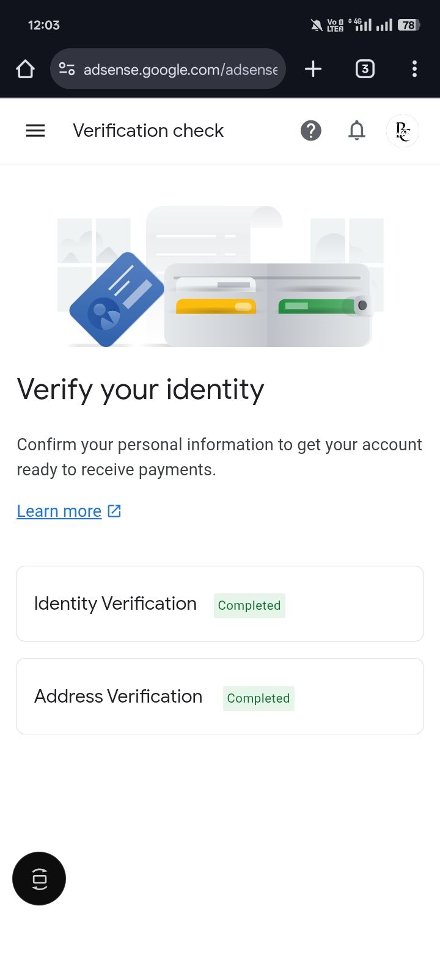Tap Completed badge for Address Verification
Viewport: 440px width, 980px height.
[258, 698]
